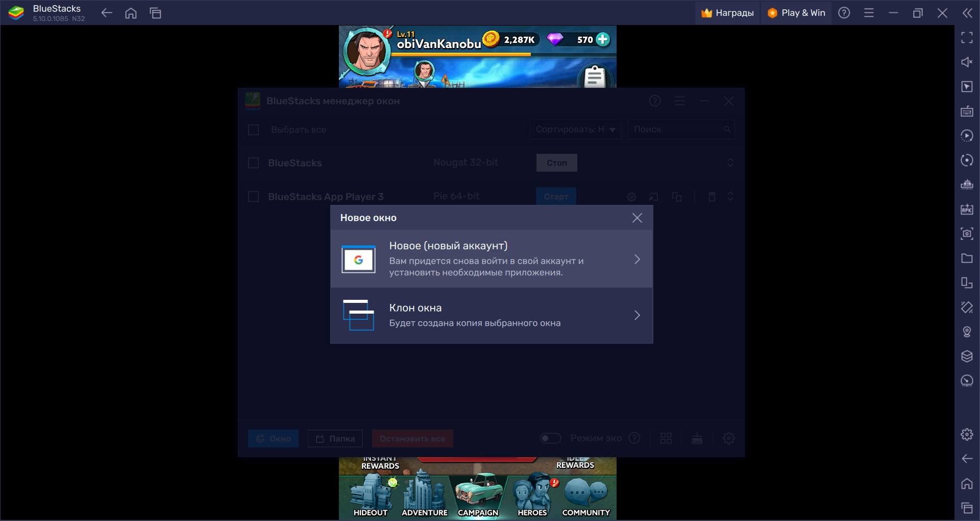980x521 pixels.
Task: Take a screenshot via side toolbar
Action: [x=967, y=233]
